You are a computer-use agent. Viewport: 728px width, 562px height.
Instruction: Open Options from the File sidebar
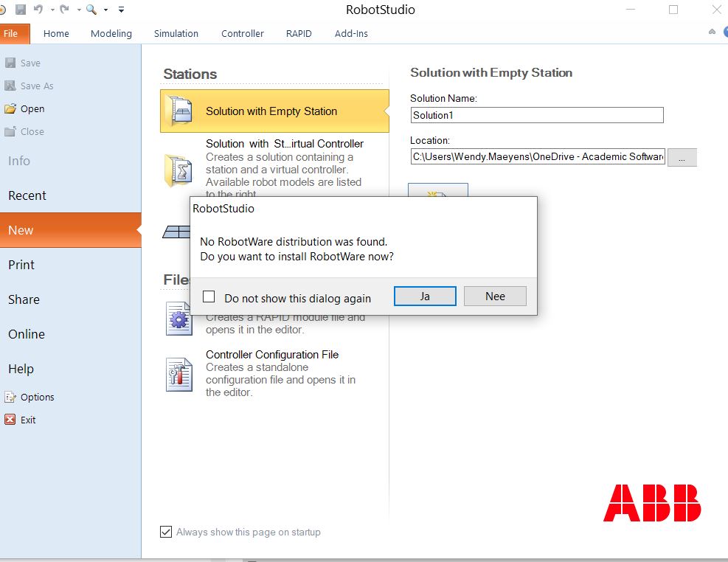tap(30, 398)
